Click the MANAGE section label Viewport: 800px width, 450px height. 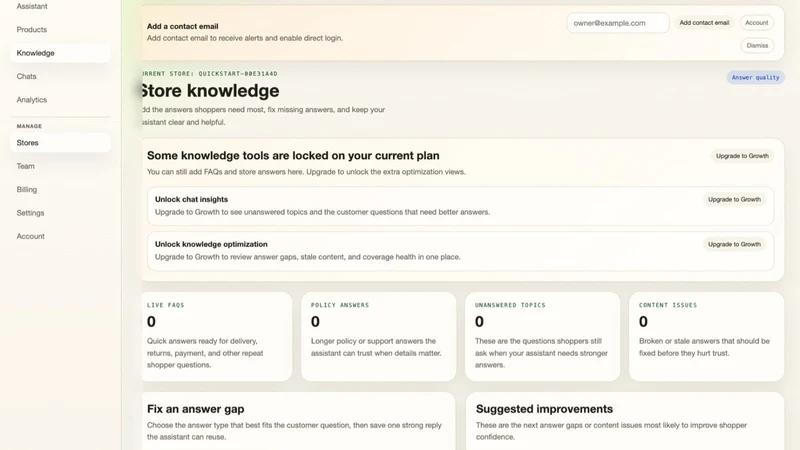point(29,126)
